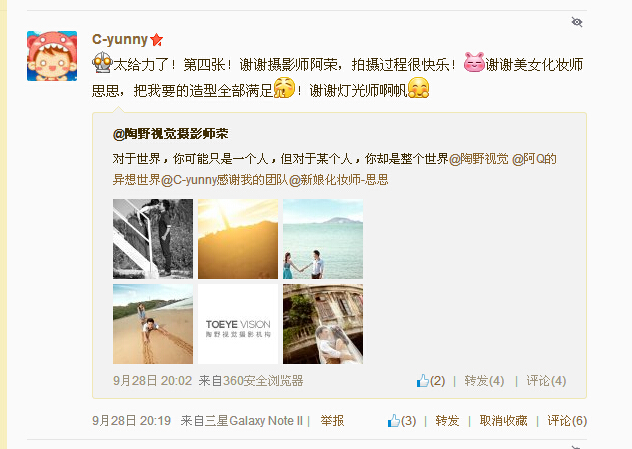
Task: Click 转发(4) on quoted post
Action: coord(484,381)
